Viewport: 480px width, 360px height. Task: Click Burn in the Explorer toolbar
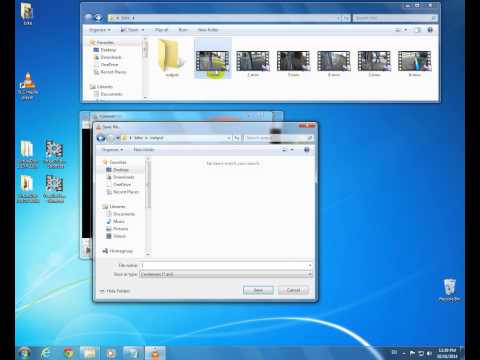[183, 30]
